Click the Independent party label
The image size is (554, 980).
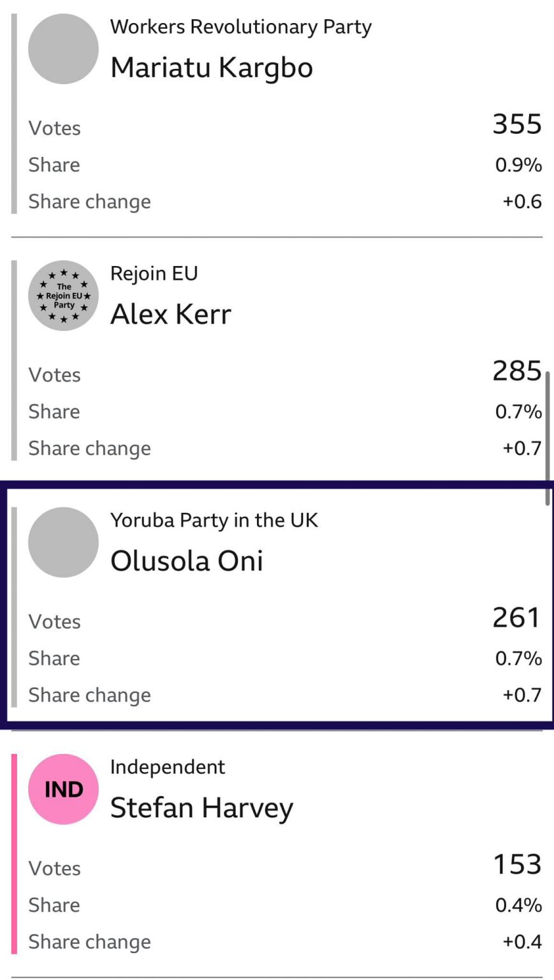167,767
